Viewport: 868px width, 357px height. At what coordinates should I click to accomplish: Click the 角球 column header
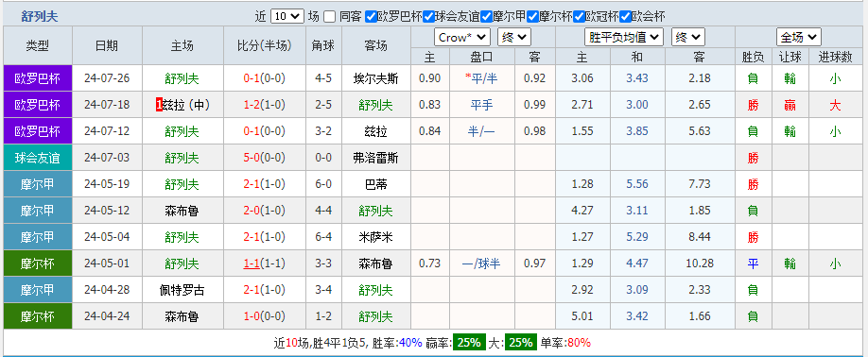tap(323, 46)
